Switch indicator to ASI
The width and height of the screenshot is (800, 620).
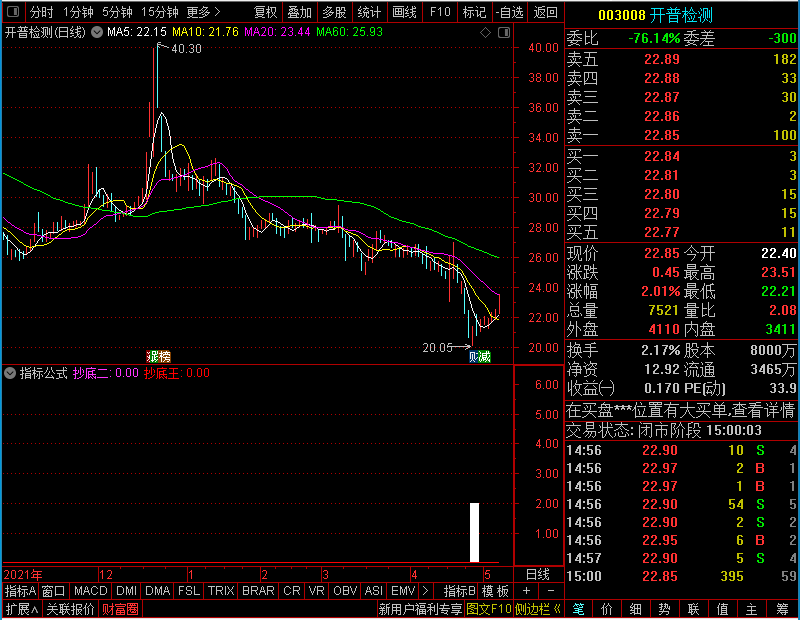373,591
